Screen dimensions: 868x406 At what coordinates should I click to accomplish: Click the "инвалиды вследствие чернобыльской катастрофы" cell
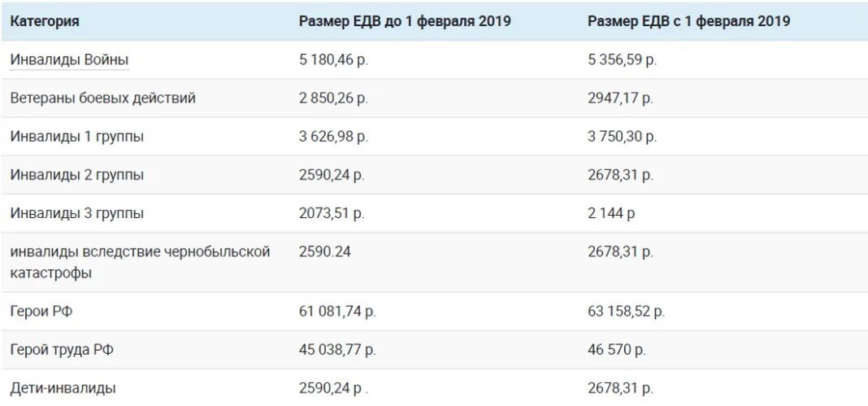[x=140, y=262]
